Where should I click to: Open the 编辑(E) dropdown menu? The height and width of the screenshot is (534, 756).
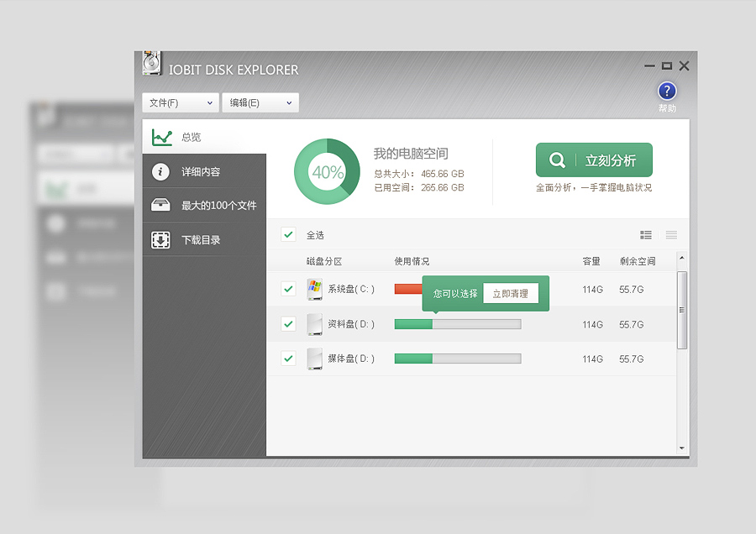(x=260, y=102)
